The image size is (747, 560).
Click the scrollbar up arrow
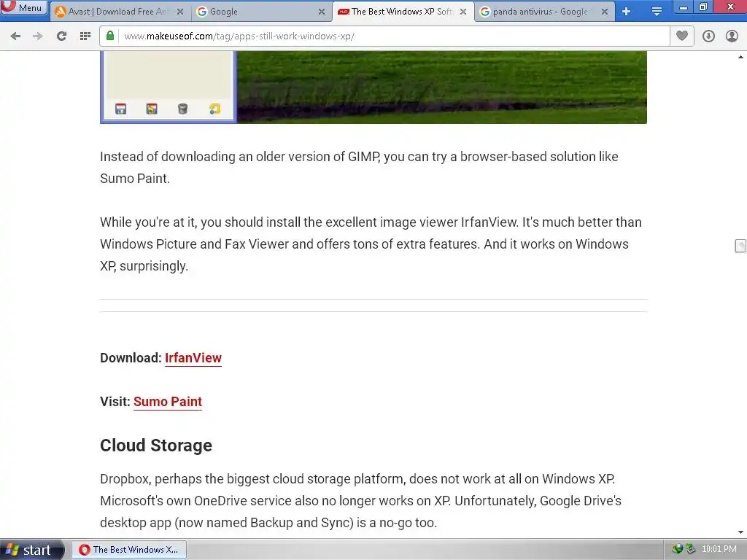pos(740,57)
